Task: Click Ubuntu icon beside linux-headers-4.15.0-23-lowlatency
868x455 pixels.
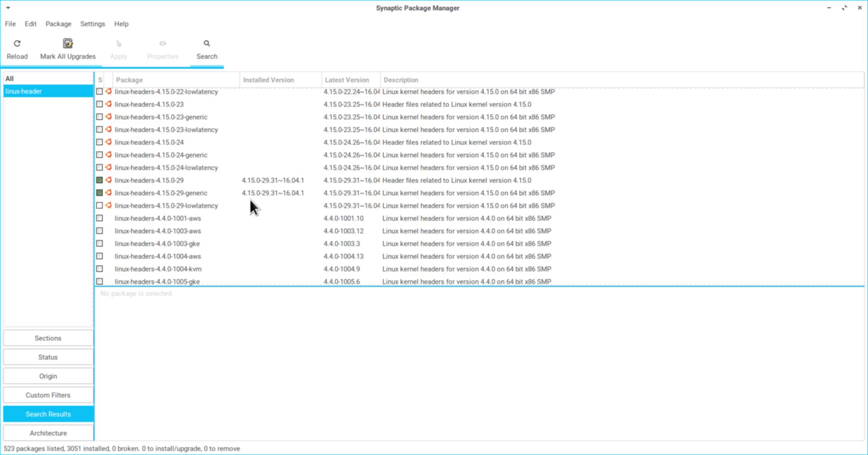Action: (x=108, y=129)
